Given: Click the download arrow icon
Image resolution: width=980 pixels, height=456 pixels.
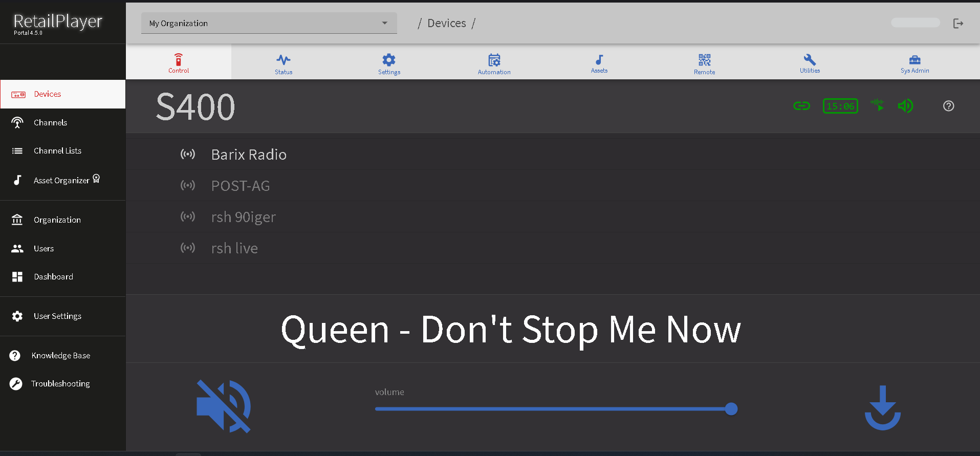Looking at the screenshot, I should click(882, 407).
